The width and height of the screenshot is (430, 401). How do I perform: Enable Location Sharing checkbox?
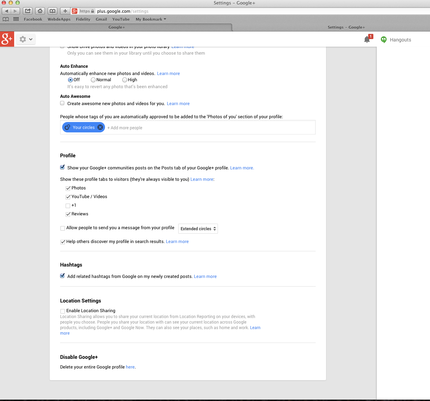pos(62,311)
